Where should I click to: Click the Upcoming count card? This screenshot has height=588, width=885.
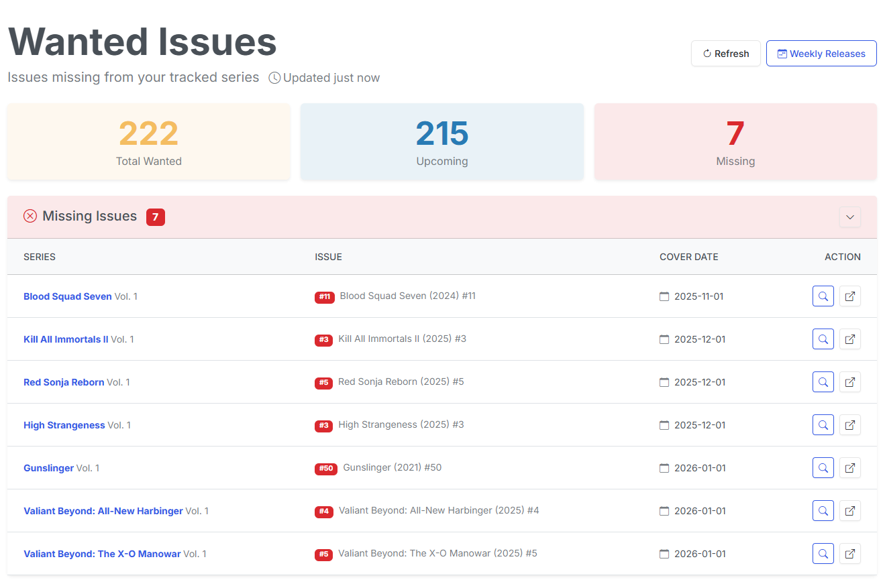pyautogui.click(x=441, y=141)
